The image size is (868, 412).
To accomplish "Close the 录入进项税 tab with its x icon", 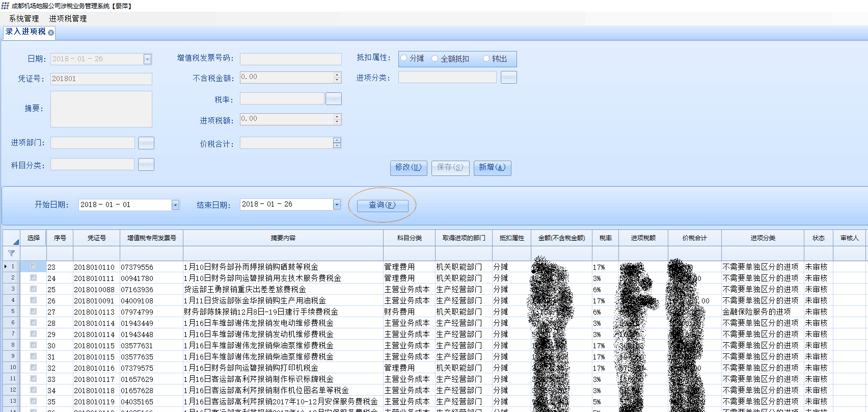I will [51, 33].
